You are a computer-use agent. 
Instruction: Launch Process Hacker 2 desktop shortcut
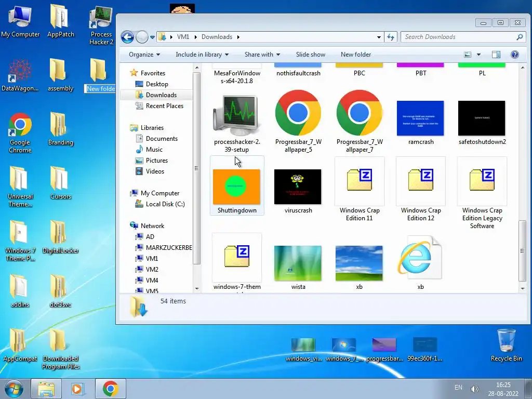101,25
